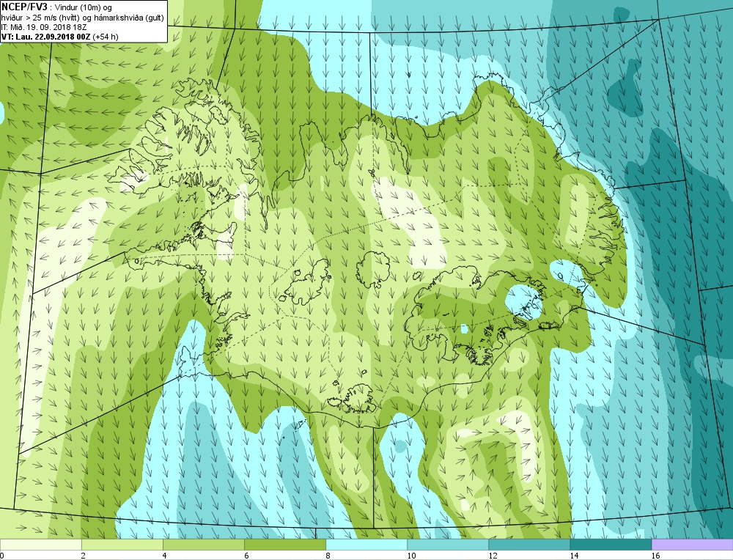Click the 10–12 m/s light teal swatch
The image size is (733, 560).
447,545
